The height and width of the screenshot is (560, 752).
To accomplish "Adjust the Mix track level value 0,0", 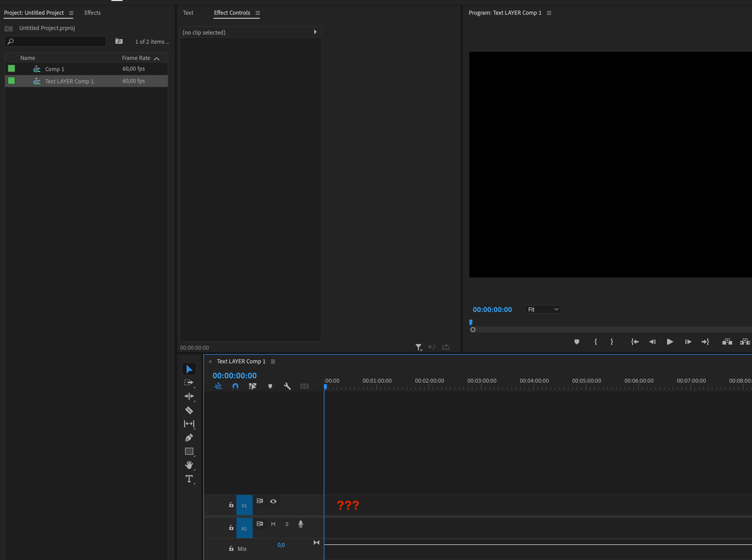I will [281, 545].
